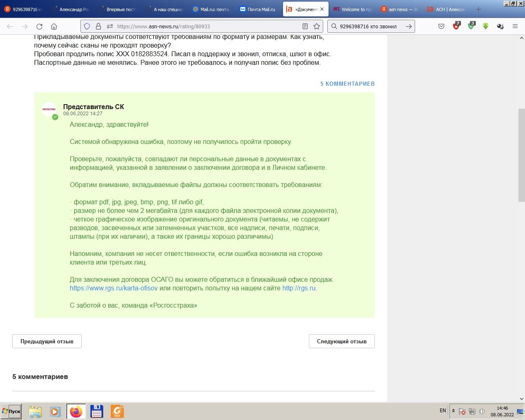Bookmark this page with the star
This screenshot has height=420, width=525.
(x=317, y=26)
